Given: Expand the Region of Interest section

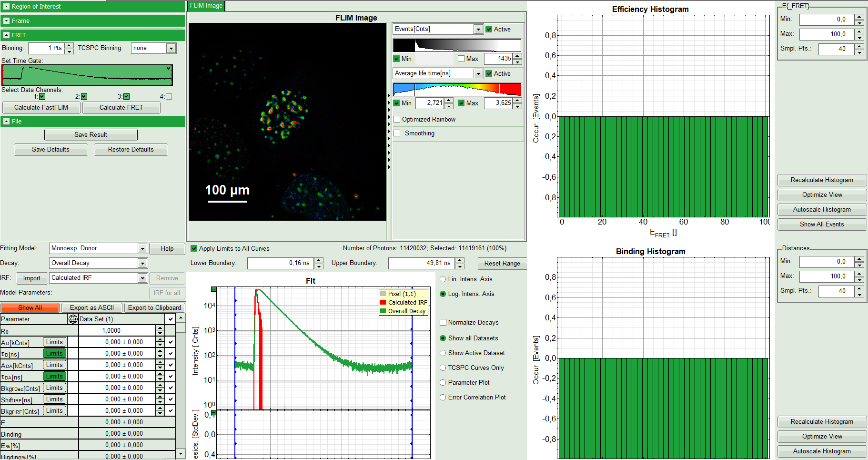Looking at the screenshot, I should coord(7,7).
